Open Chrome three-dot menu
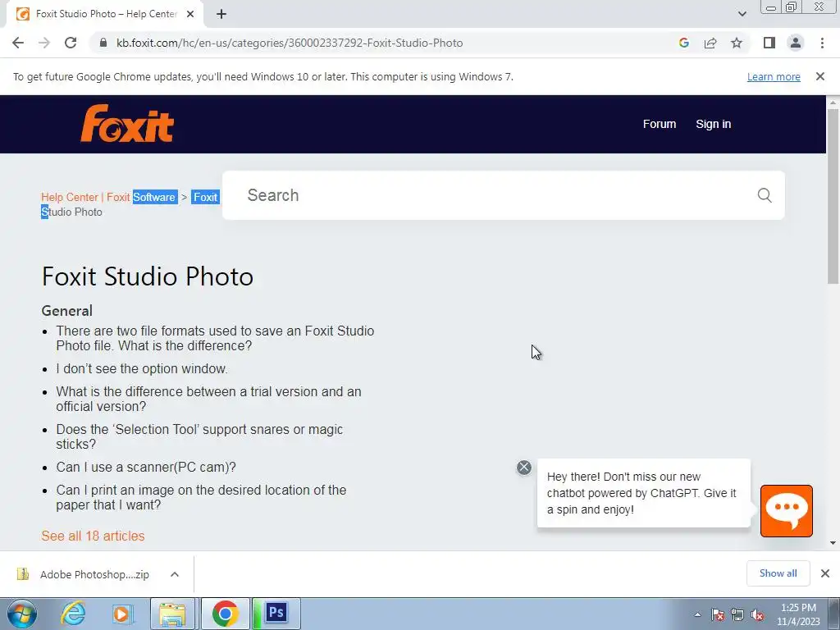Image resolution: width=840 pixels, height=630 pixels. (x=822, y=43)
